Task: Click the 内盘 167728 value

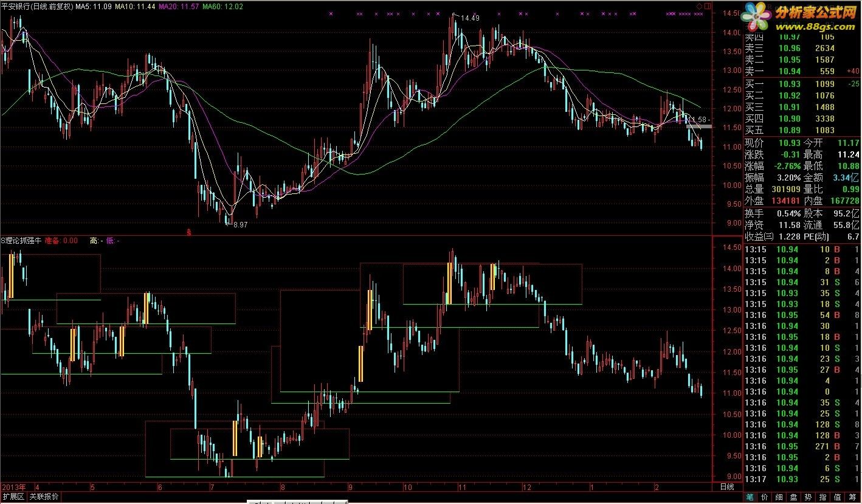Action: 844,201
